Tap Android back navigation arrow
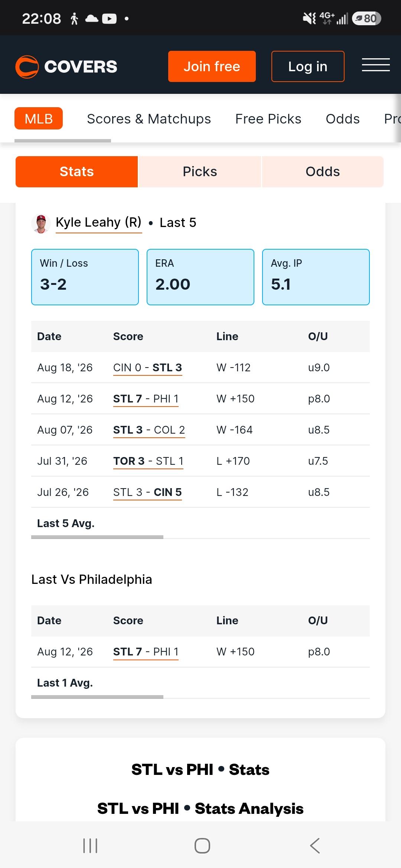 click(315, 846)
